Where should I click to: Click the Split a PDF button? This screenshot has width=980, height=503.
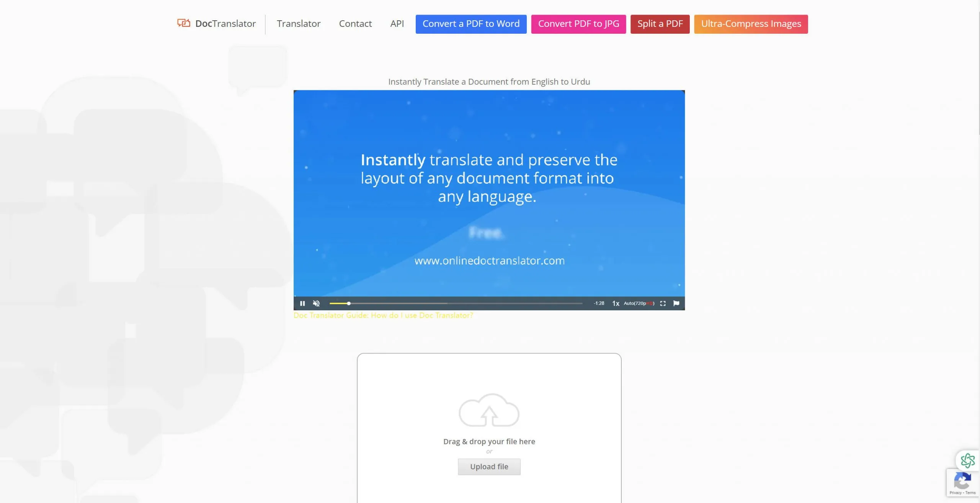pyautogui.click(x=660, y=24)
